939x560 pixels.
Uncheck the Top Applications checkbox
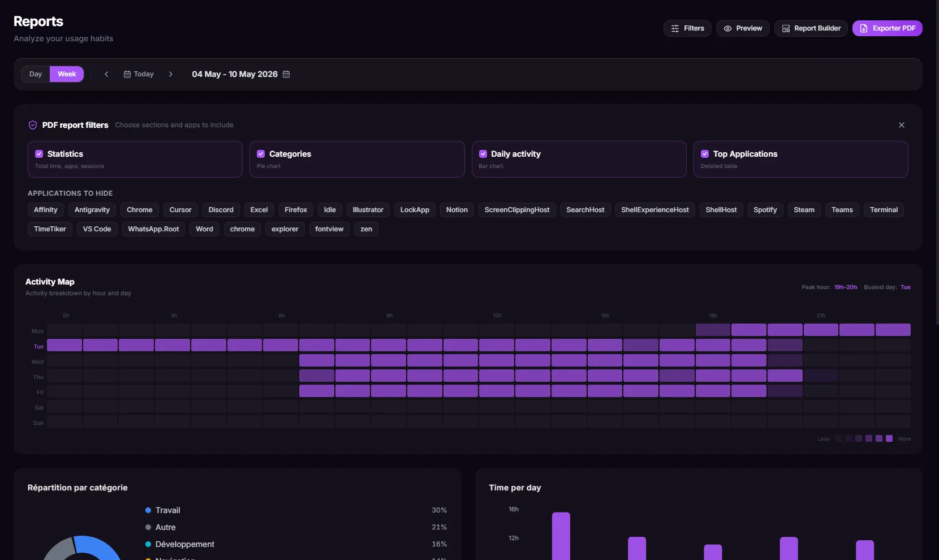pyautogui.click(x=705, y=154)
